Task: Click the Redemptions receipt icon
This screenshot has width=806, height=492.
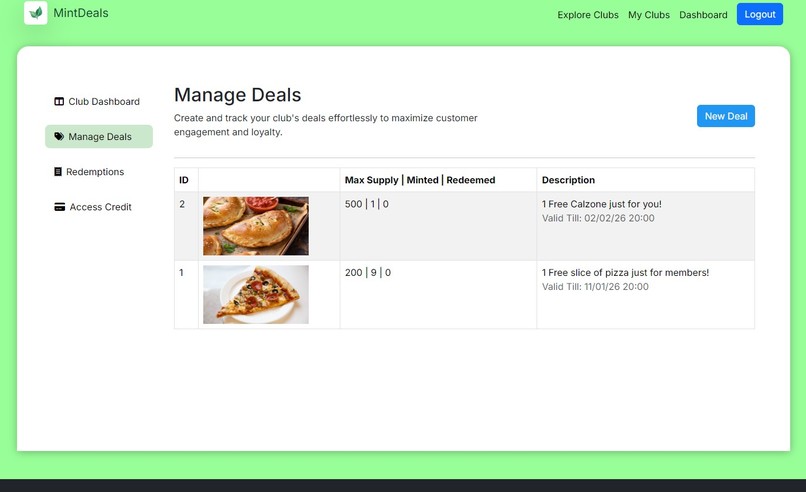Action: (58, 171)
